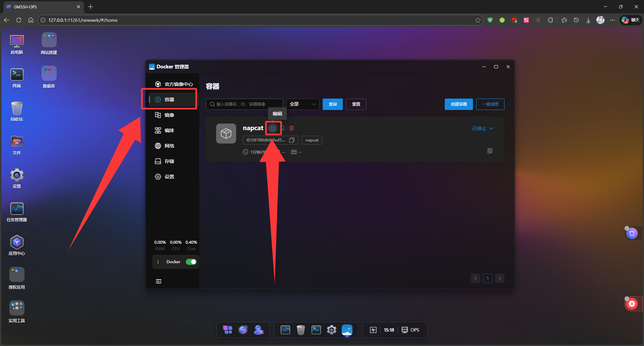Screen dimensions: 644x346
Task: Open the App Center desktop icon
Action: pyautogui.click(x=17, y=245)
